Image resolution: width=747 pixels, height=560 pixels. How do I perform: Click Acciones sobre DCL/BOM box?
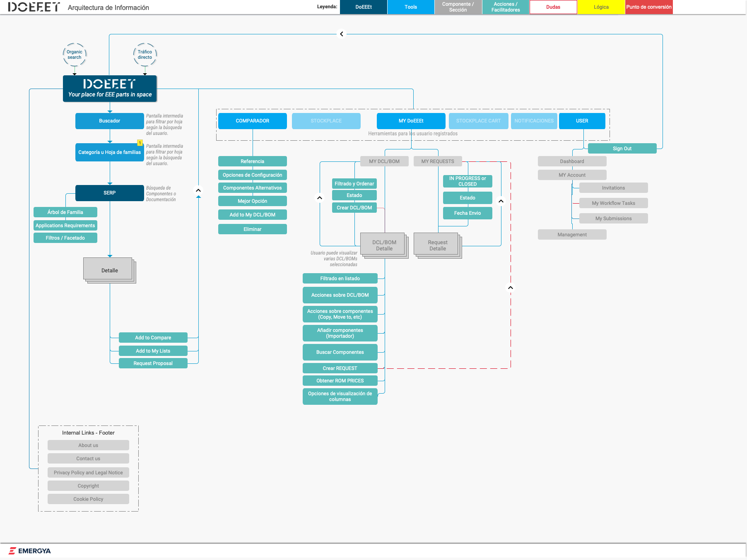340,295
